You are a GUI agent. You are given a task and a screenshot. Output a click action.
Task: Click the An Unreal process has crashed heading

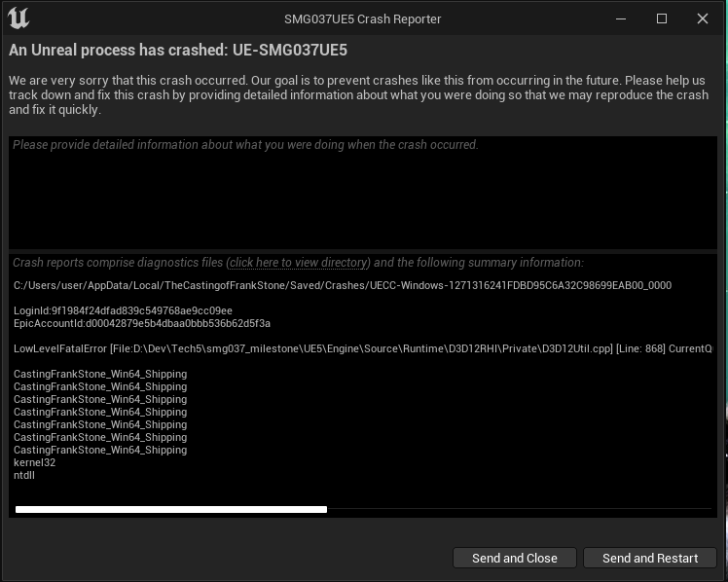(178, 51)
